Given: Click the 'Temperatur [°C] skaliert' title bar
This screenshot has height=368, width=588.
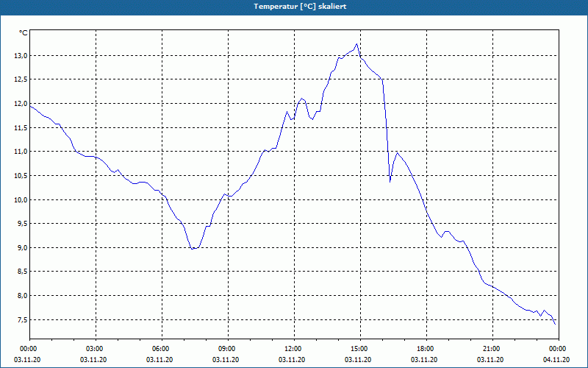Looking at the screenshot, I should 294,7.
